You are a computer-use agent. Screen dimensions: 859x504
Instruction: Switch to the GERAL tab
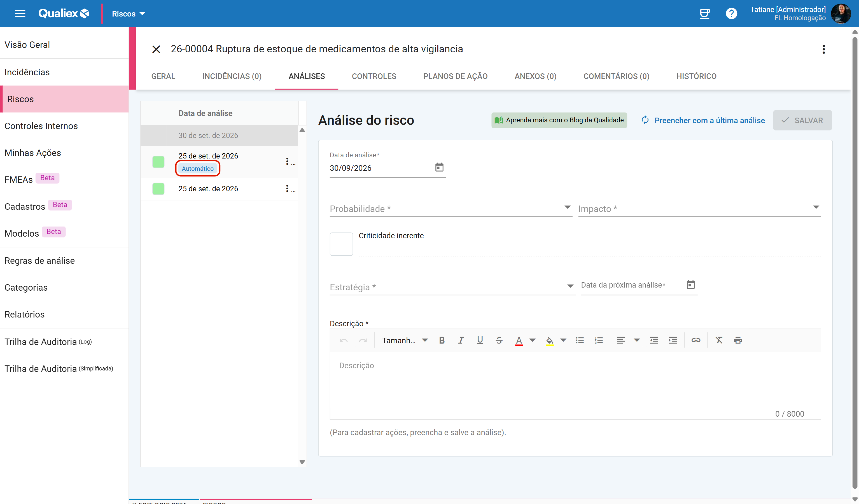[x=163, y=76]
